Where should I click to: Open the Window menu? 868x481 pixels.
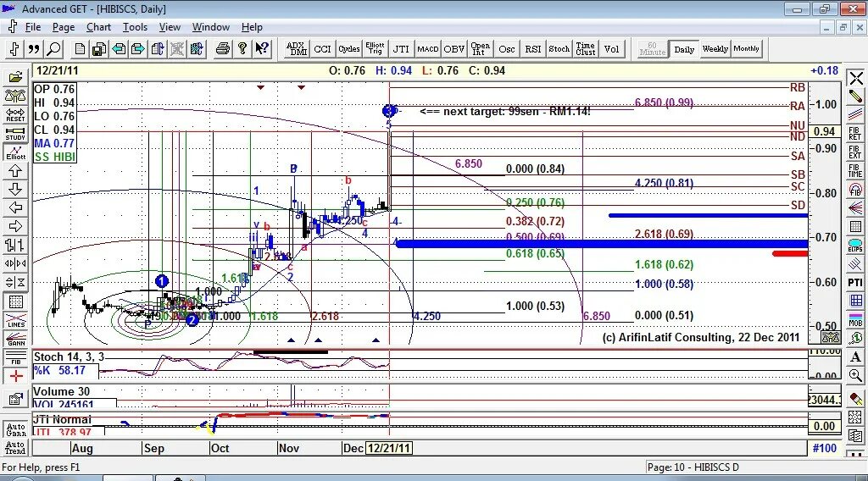[x=211, y=27]
